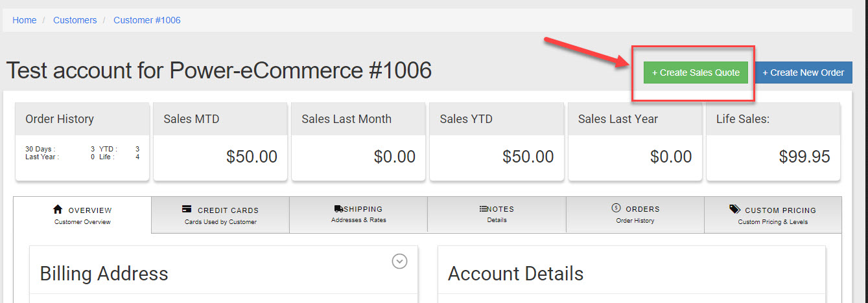Expand the Billing Address chevron
Image resolution: width=868 pixels, height=303 pixels.
pos(400,261)
